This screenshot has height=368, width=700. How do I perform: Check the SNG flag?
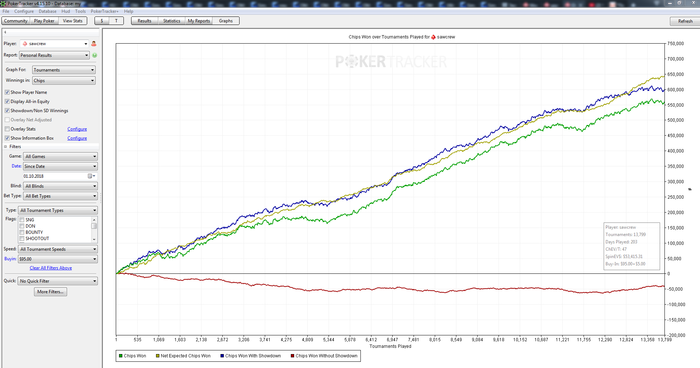21,220
